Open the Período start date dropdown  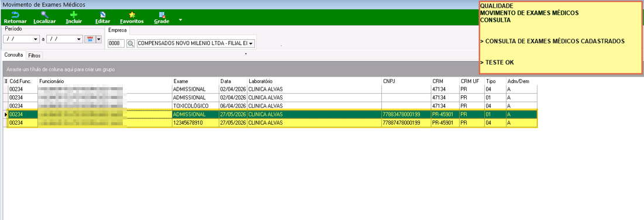[35, 39]
